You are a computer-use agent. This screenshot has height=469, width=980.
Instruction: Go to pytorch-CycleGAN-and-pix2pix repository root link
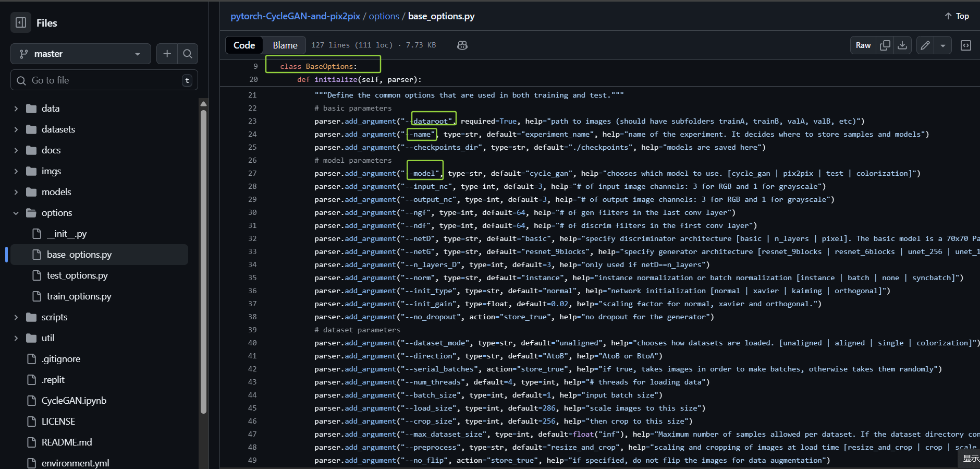coord(295,16)
